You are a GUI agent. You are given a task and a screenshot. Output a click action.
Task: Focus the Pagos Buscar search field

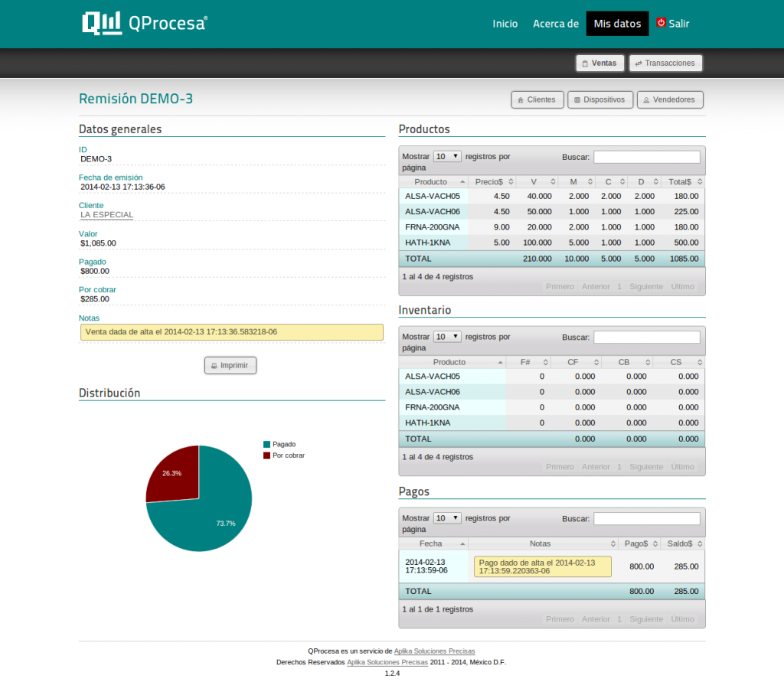click(x=647, y=519)
